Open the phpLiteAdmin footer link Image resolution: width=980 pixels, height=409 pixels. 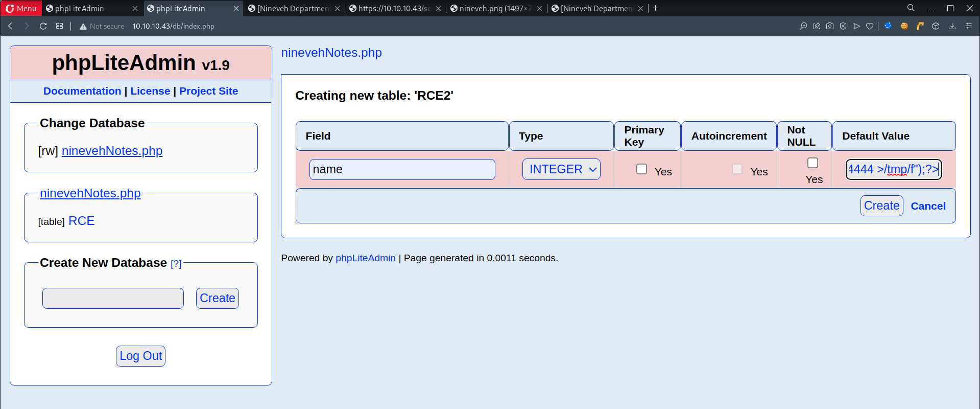coord(366,258)
